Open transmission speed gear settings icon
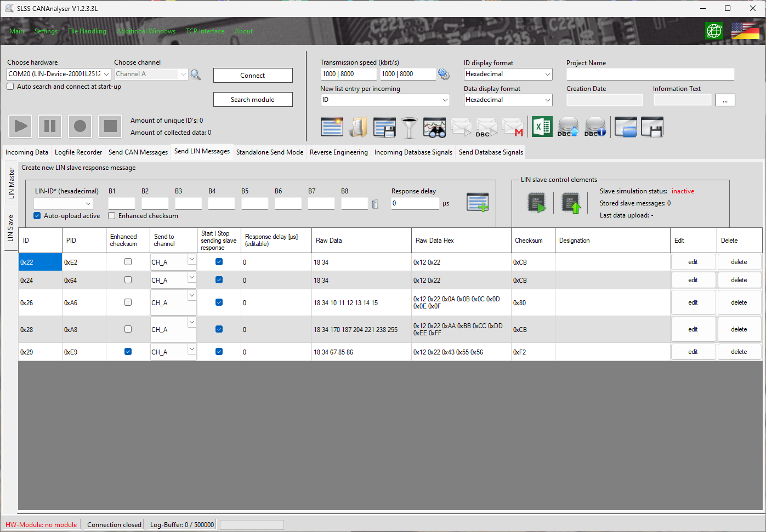Viewport: 766px width, 532px height. coord(444,74)
